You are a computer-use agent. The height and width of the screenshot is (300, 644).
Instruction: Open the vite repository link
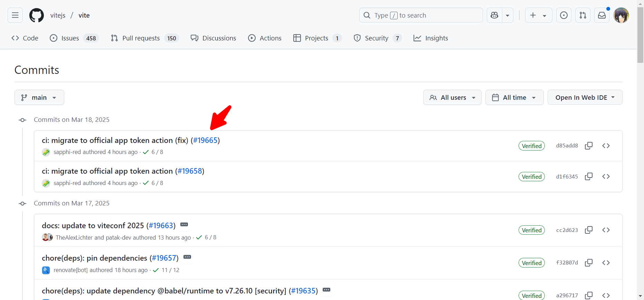(84, 15)
